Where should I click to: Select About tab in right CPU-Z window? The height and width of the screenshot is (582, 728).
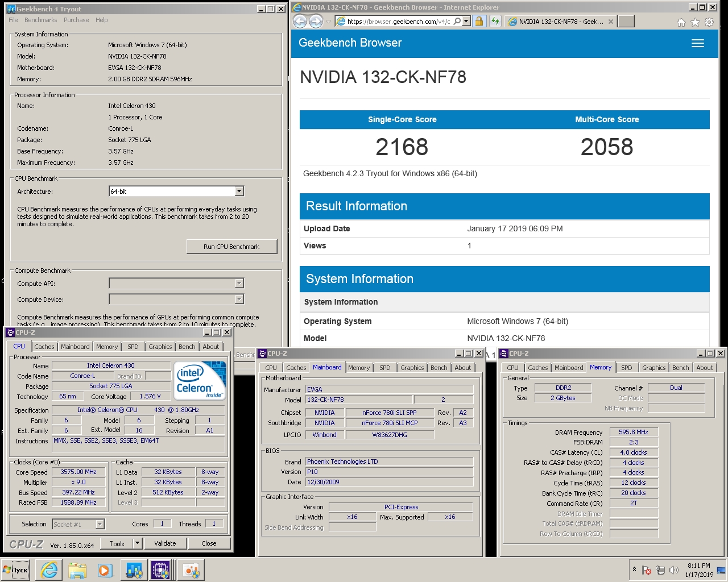click(x=705, y=368)
